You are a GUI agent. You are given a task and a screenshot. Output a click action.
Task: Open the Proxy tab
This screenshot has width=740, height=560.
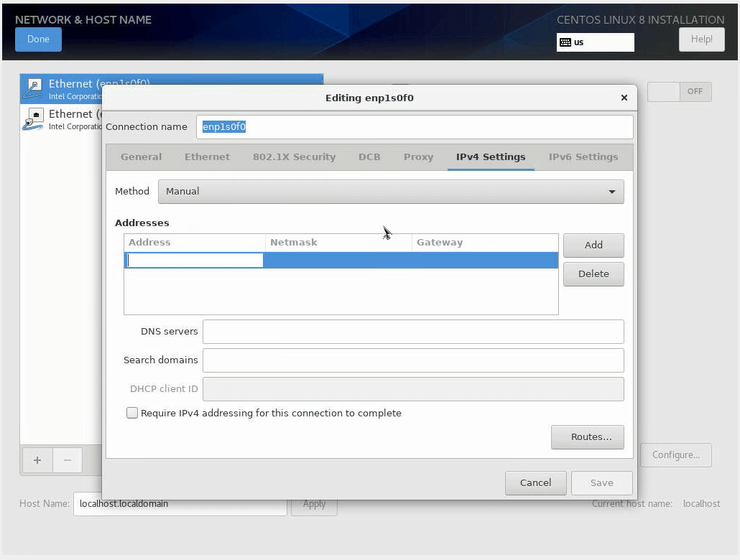418,157
